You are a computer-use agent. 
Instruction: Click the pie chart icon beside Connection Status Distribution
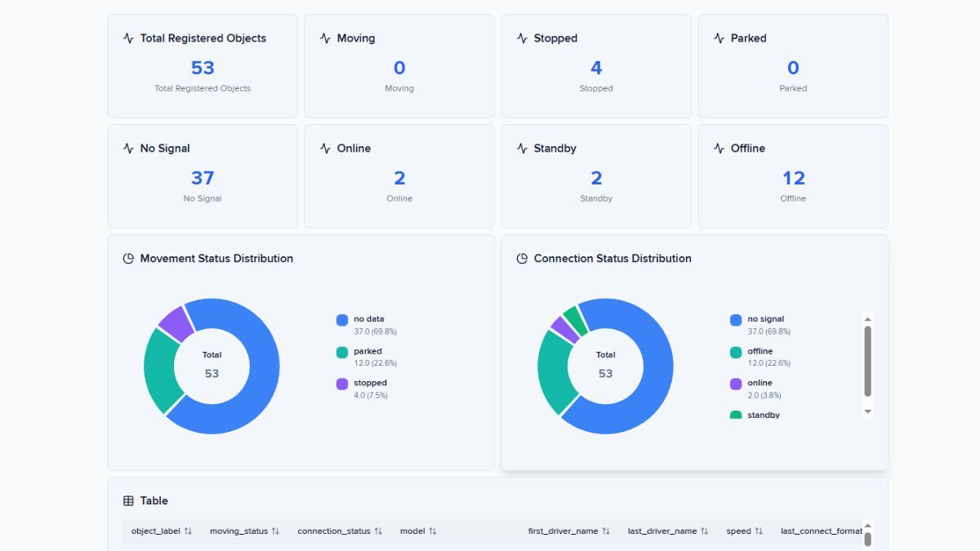523,258
